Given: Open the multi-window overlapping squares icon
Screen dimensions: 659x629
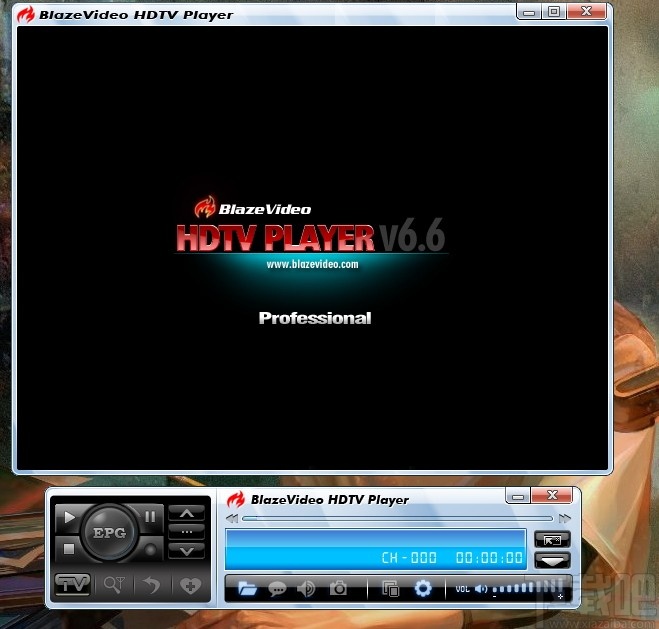Looking at the screenshot, I should tap(390, 589).
